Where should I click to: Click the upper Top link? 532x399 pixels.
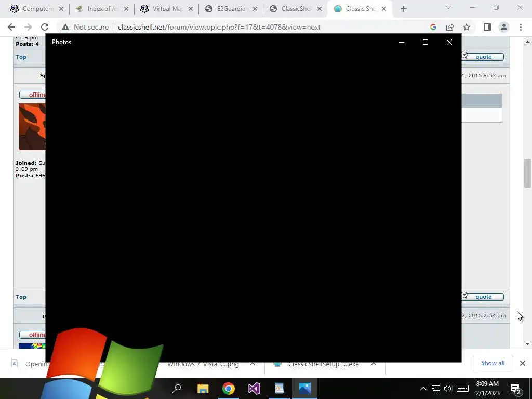point(21,57)
